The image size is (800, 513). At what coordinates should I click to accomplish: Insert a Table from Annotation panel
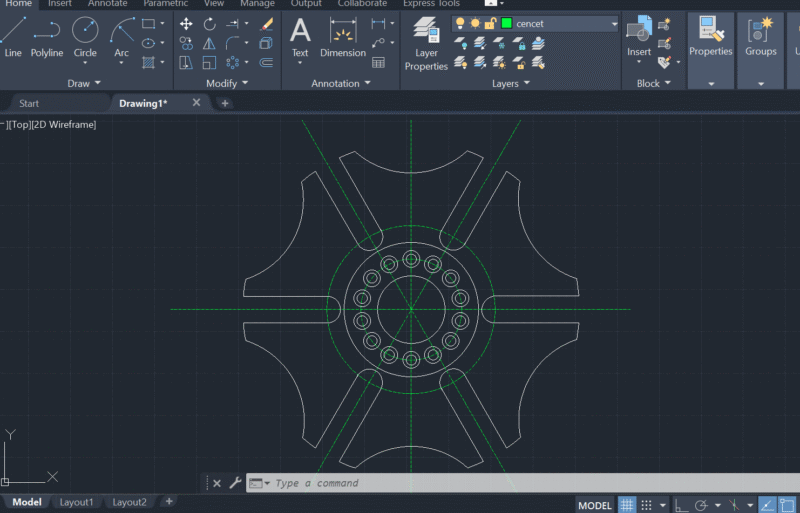(x=378, y=63)
